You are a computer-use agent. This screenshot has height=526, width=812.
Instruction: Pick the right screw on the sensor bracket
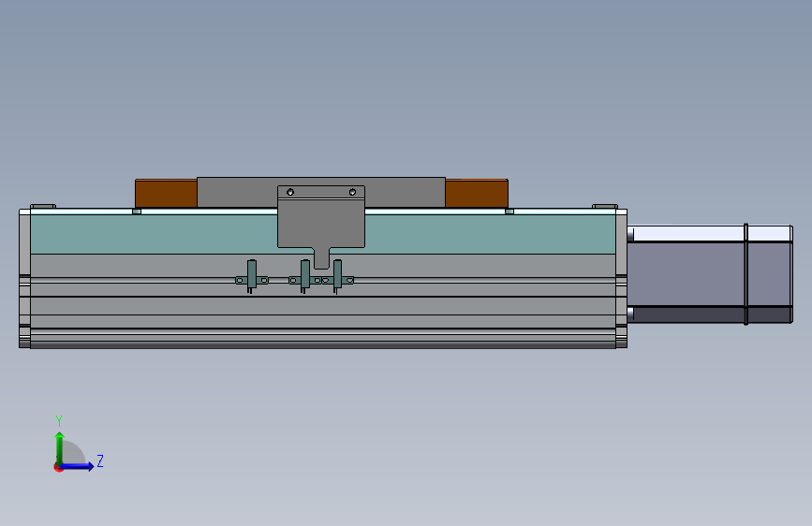(352, 192)
